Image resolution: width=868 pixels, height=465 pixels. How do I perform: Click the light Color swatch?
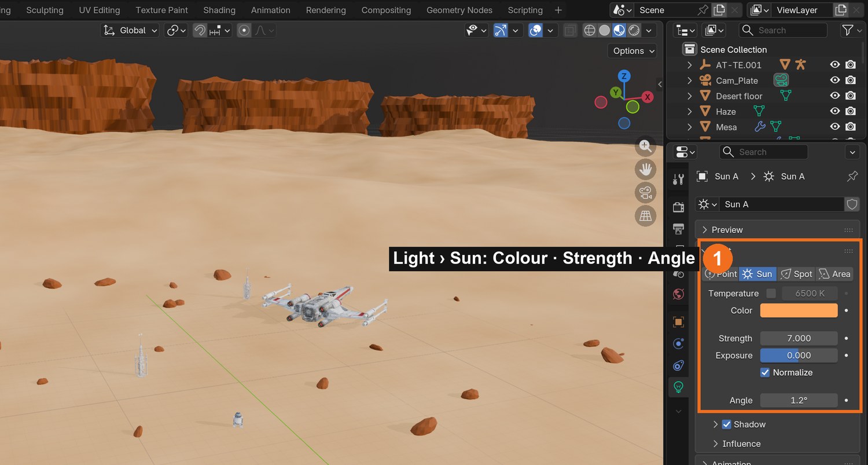pos(799,310)
